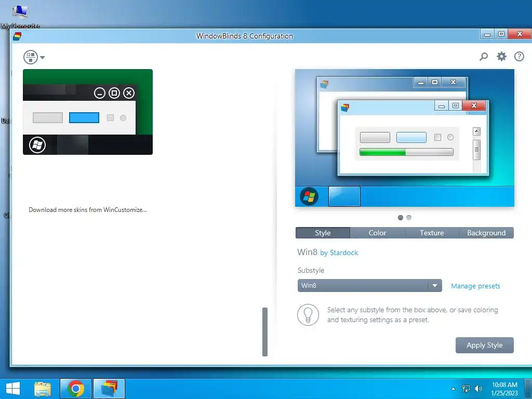Click the Win8 skin name heading

pyautogui.click(x=308, y=252)
